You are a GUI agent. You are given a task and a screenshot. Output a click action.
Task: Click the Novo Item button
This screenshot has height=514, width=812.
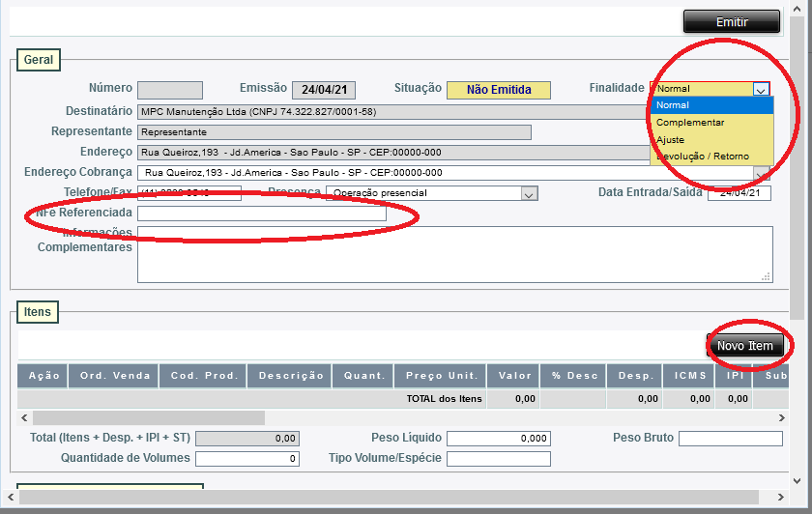(744, 346)
